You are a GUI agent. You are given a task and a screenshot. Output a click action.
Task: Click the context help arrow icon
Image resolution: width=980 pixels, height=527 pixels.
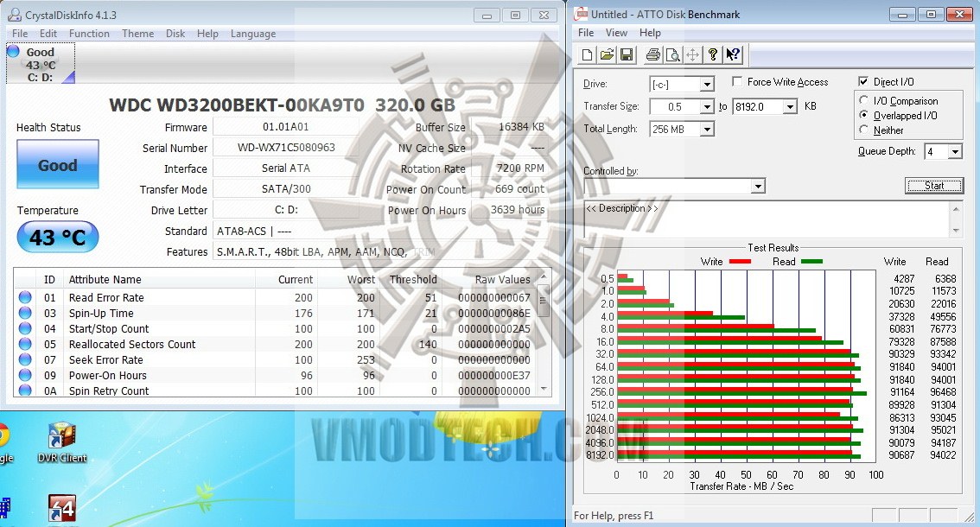pyautogui.click(x=733, y=55)
